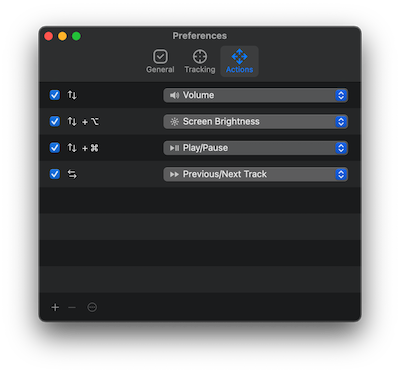Open the more options ellipsis menu

(x=92, y=307)
